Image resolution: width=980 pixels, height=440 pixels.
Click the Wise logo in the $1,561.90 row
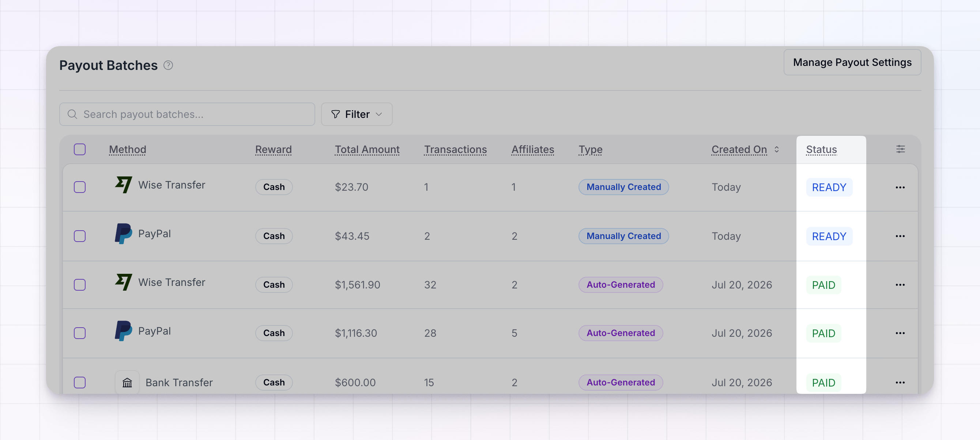(x=124, y=282)
